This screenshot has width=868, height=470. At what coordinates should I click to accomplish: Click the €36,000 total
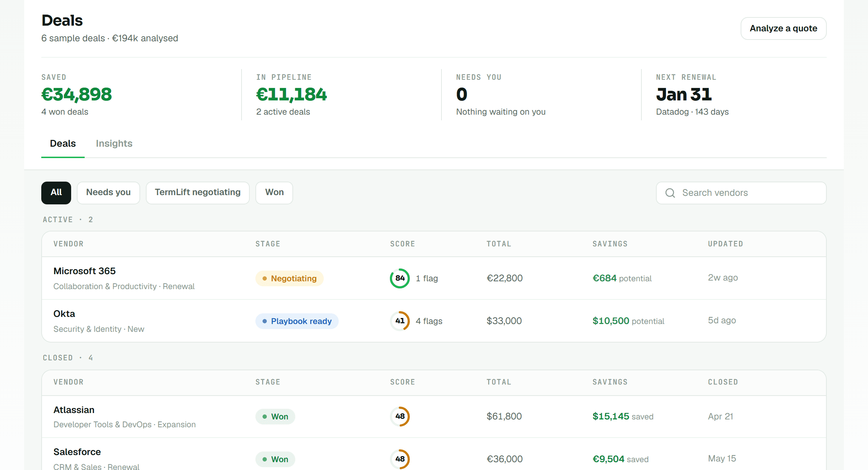(x=504, y=459)
